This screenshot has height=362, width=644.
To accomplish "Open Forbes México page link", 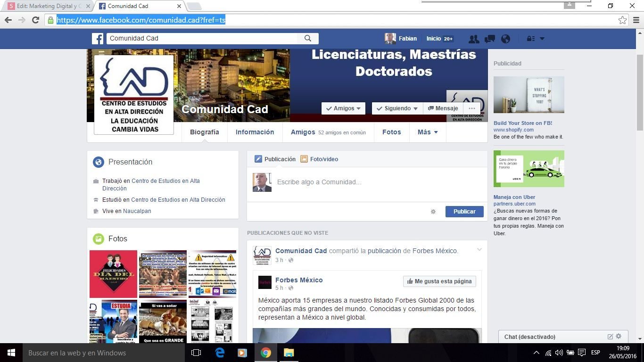I will [299, 280].
